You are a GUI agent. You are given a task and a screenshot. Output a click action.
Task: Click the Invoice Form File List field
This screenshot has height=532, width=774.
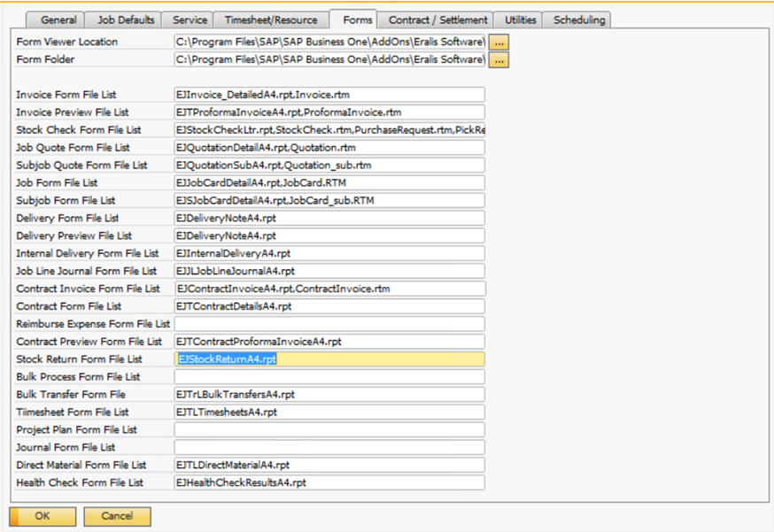tap(329, 95)
